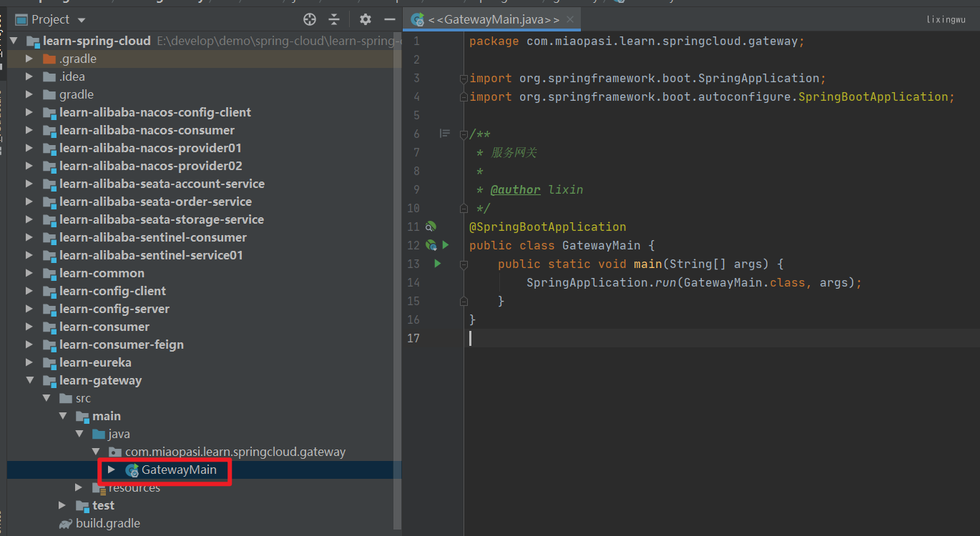980x536 pixels.
Task: Click the locate current file crosshair icon
Action: click(310, 19)
